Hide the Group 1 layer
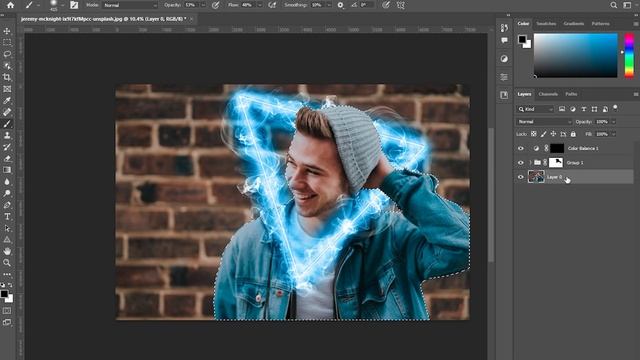640x360 pixels. 520,162
